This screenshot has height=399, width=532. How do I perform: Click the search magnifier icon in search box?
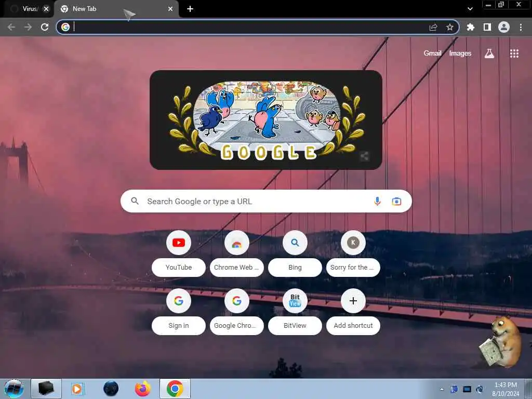pyautogui.click(x=135, y=201)
